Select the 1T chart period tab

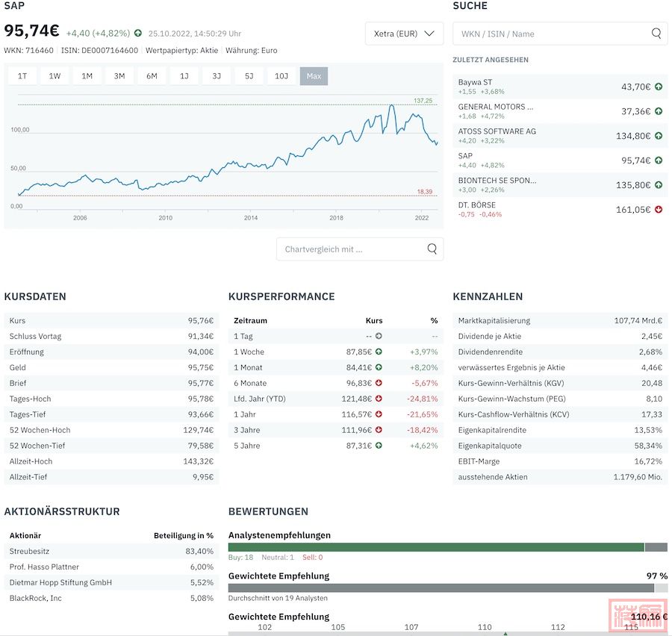tap(22, 76)
